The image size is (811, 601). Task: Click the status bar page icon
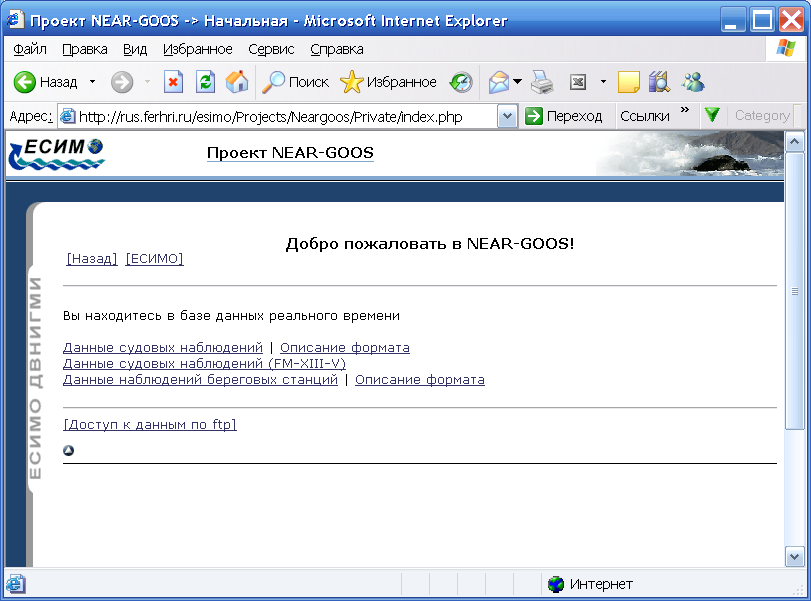coord(14,584)
